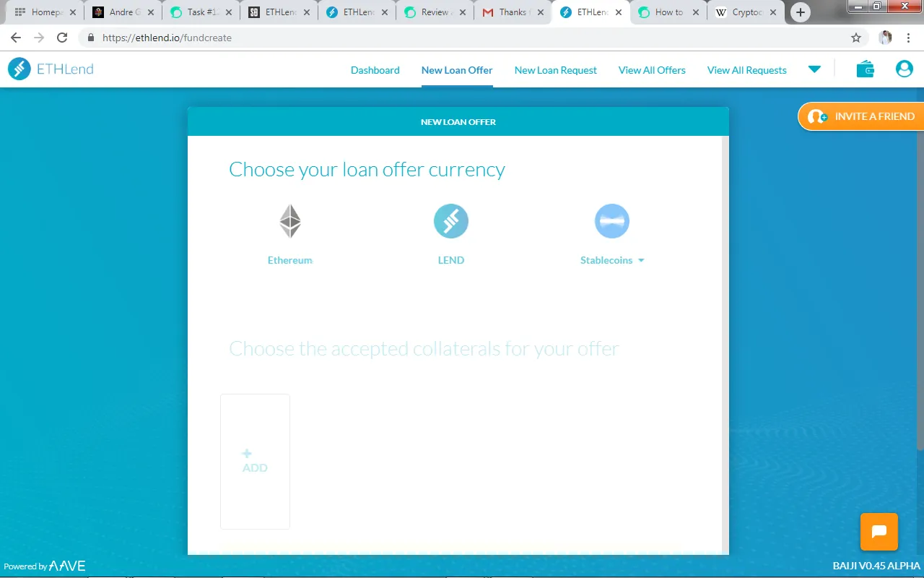Image resolution: width=924 pixels, height=578 pixels.
Task: Pick the Stablecoins round icon
Action: point(612,221)
